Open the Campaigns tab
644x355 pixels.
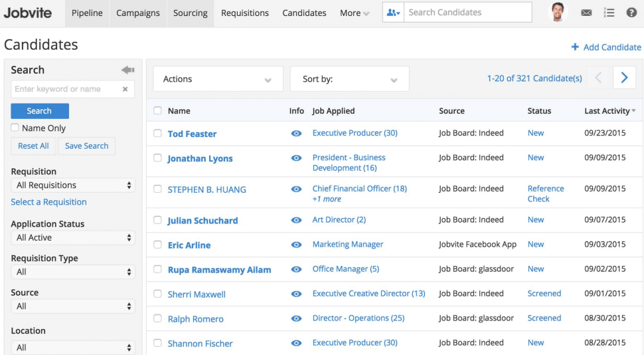tap(138, 13)
